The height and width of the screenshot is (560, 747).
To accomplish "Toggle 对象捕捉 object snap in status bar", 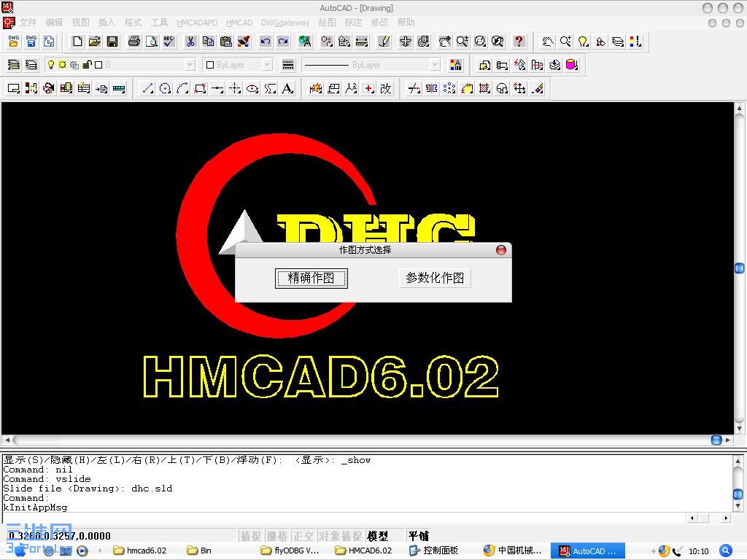I will click(340, 536).
